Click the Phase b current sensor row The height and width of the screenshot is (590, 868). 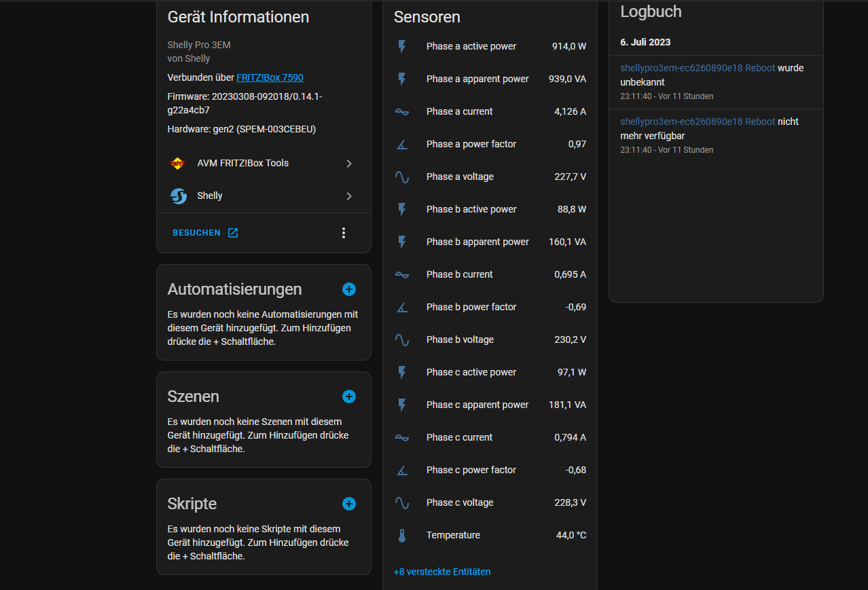489,274
